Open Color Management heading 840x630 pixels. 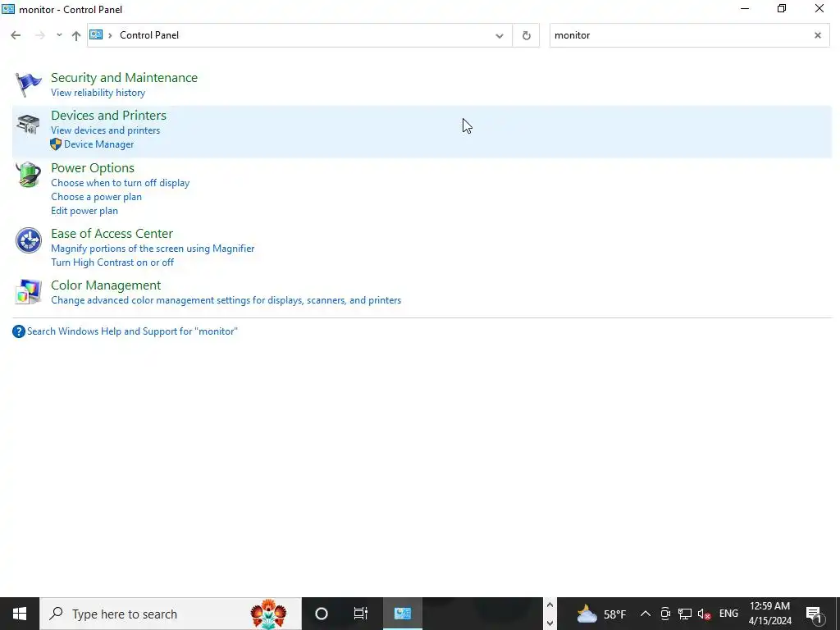click(106, 285)
